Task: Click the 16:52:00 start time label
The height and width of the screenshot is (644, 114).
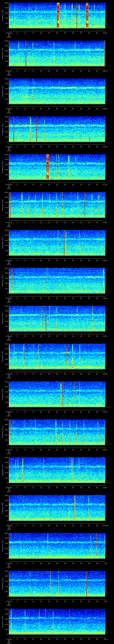Action: [x=9, y=260]
